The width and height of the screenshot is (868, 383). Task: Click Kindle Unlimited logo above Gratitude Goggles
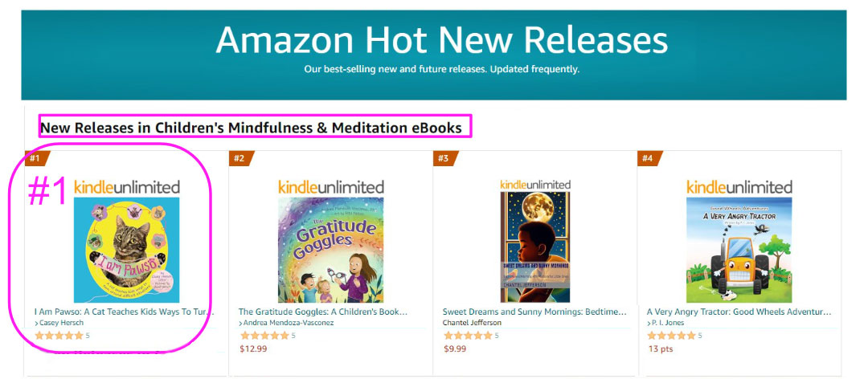tap(331, 187)
